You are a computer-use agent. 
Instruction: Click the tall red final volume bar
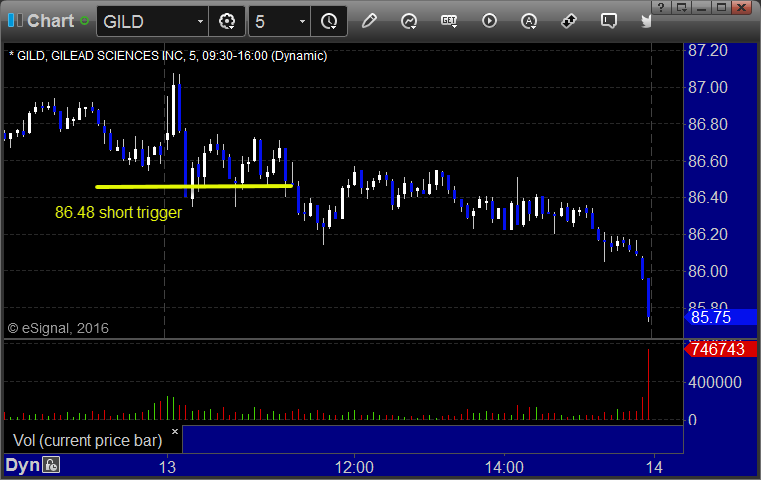tap(648, 384)
